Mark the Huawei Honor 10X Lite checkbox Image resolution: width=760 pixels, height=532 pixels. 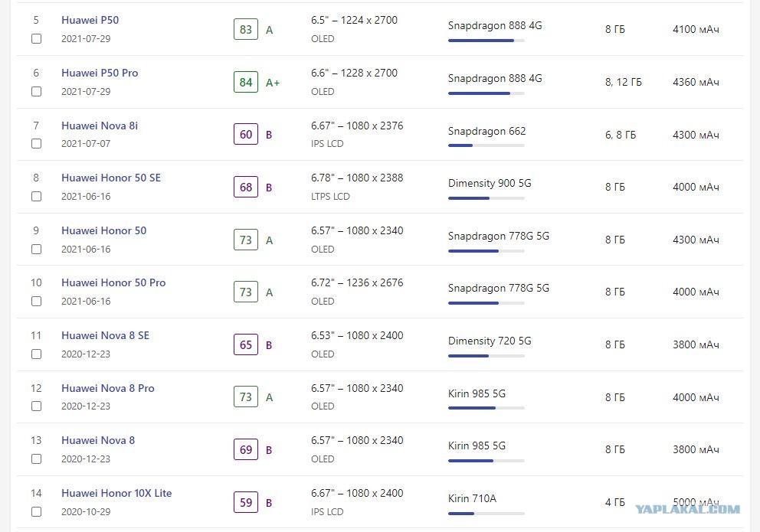(x=36, y=511)
